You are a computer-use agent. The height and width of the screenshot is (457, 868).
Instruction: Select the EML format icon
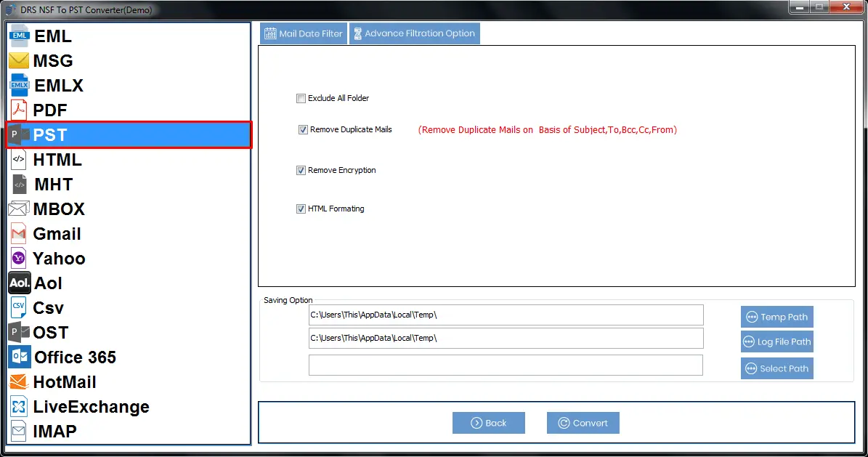(19, 36)
